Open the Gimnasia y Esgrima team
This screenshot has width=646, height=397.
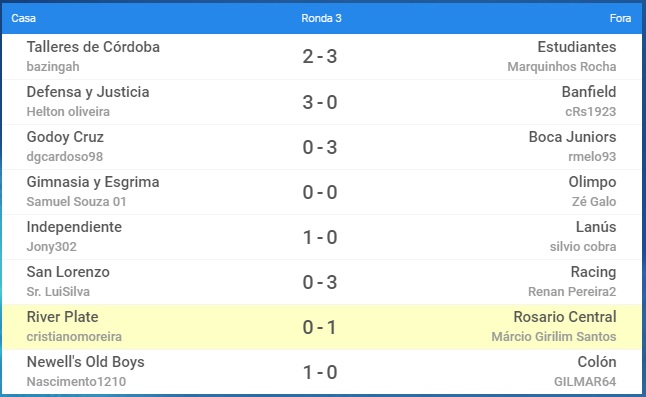[93, 182]
